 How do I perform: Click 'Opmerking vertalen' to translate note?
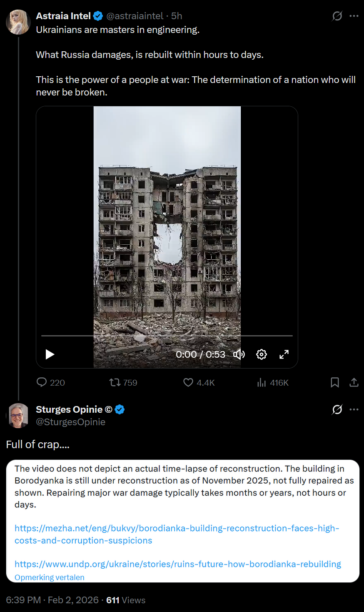(50, 577)
